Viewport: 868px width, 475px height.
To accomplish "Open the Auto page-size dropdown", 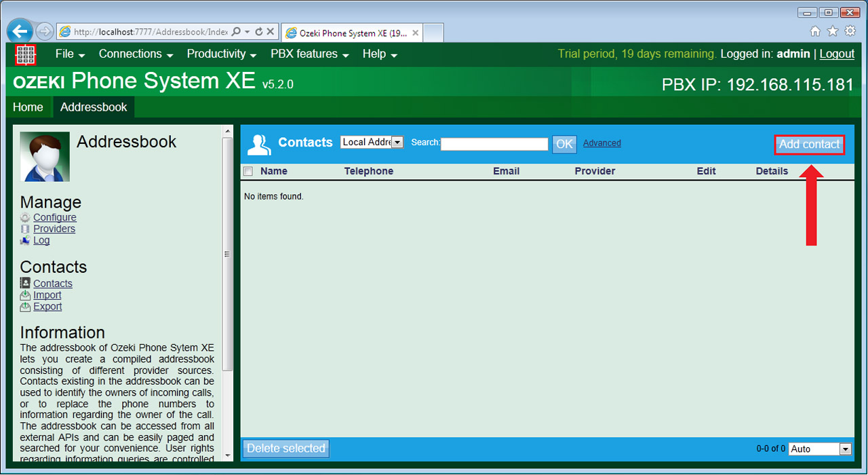I will click(820, 449).
